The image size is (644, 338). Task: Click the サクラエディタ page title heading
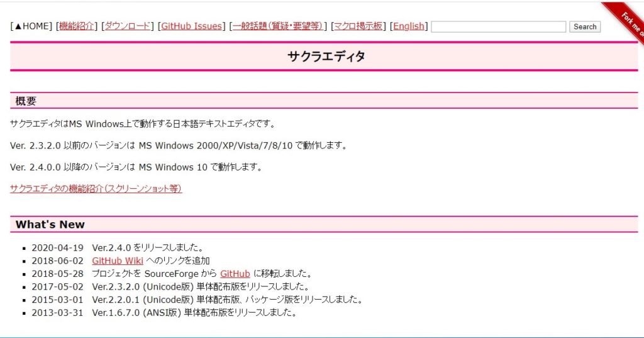(326, 57)
